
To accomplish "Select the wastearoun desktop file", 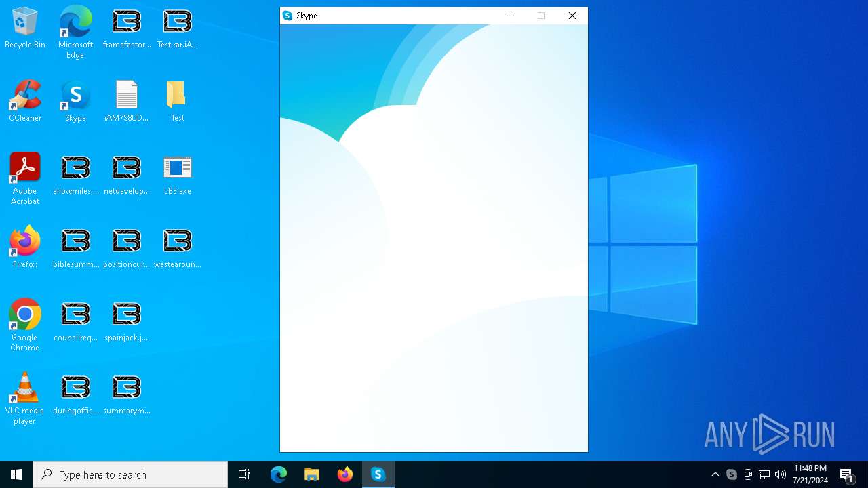I will pos(178,248).
